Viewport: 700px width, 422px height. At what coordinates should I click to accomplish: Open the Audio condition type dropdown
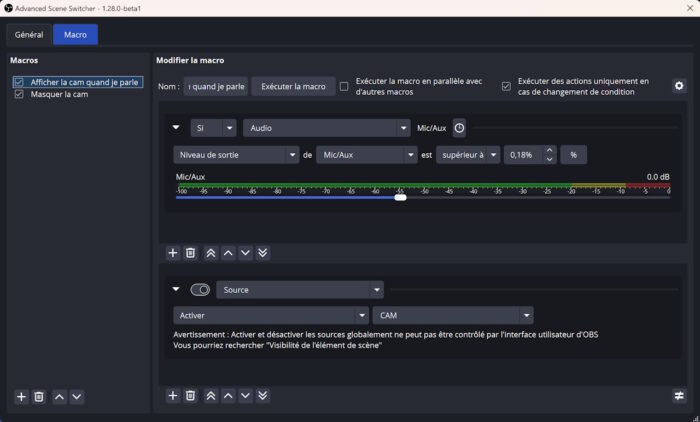(326, 128)
